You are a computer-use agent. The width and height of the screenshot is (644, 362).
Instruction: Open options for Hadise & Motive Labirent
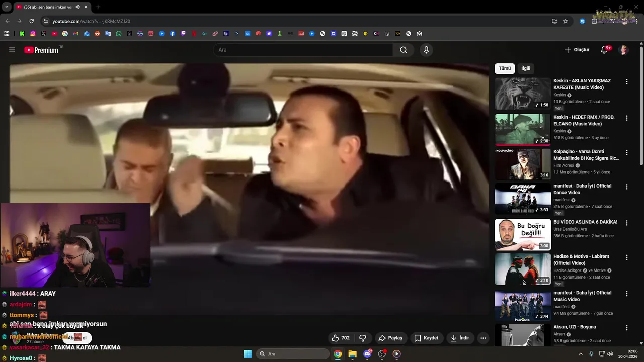[627, 257]
